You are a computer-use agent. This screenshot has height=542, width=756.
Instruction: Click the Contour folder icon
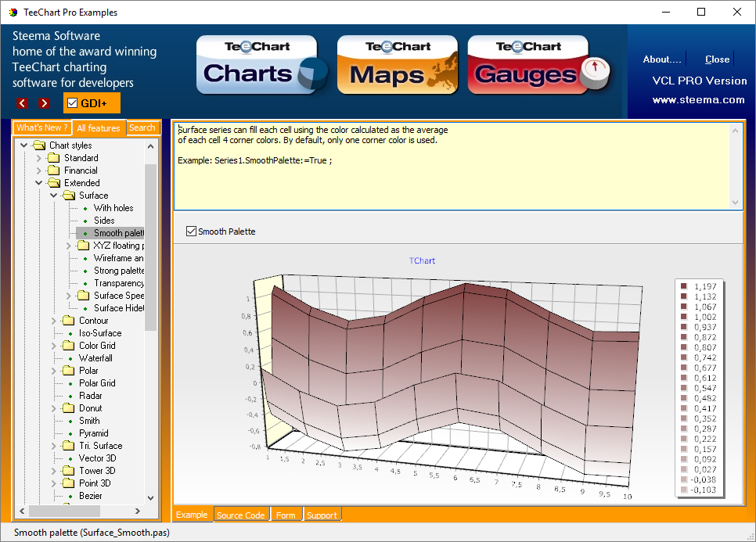click(x=68, y=321)
